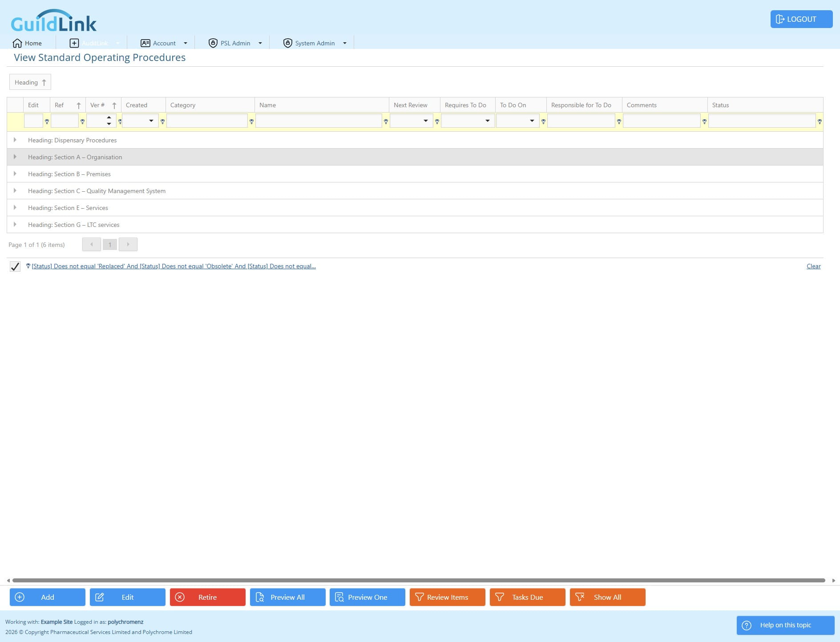840x642 pixels.
Task: Click the System Admin shield icon
Action: click(288, 43)
